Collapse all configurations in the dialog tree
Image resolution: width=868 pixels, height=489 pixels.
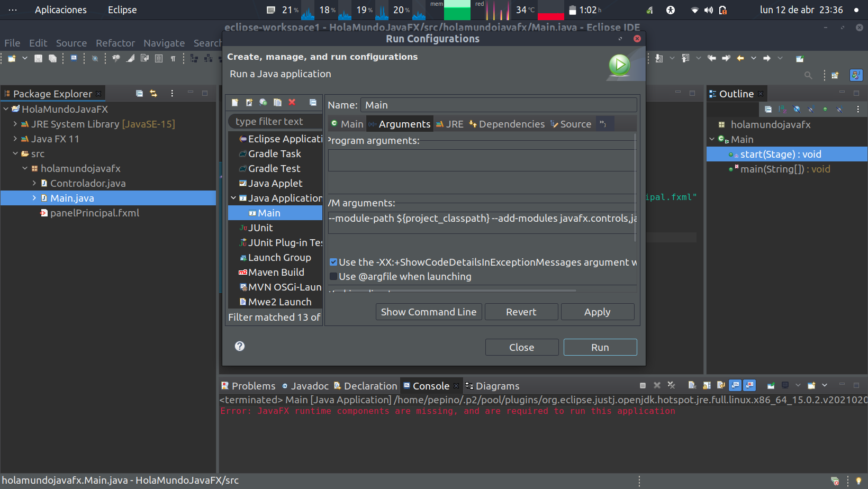[313, 103]
